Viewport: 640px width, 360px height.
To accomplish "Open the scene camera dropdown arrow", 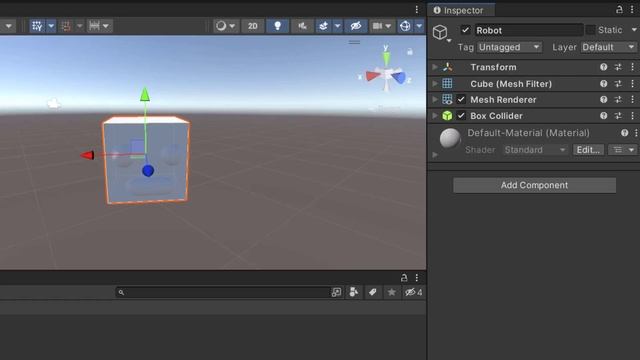I will click(388, 26).
